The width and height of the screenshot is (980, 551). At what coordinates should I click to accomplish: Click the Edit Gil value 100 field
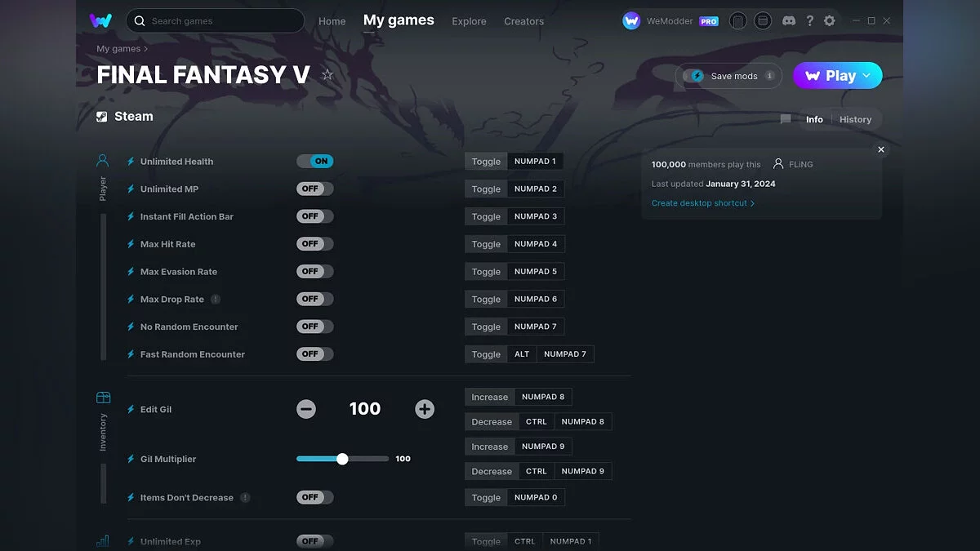(x=365, y=409)
